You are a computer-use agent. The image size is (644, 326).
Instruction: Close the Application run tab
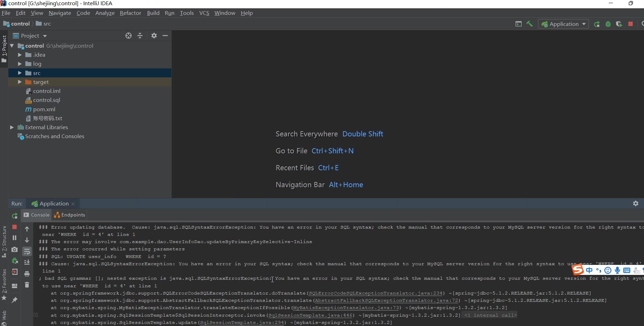pyautogui.click(x=73, y=204)
